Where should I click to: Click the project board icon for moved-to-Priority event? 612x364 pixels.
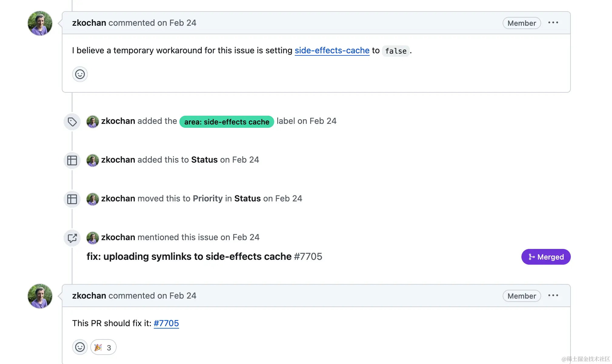(72, 199)
